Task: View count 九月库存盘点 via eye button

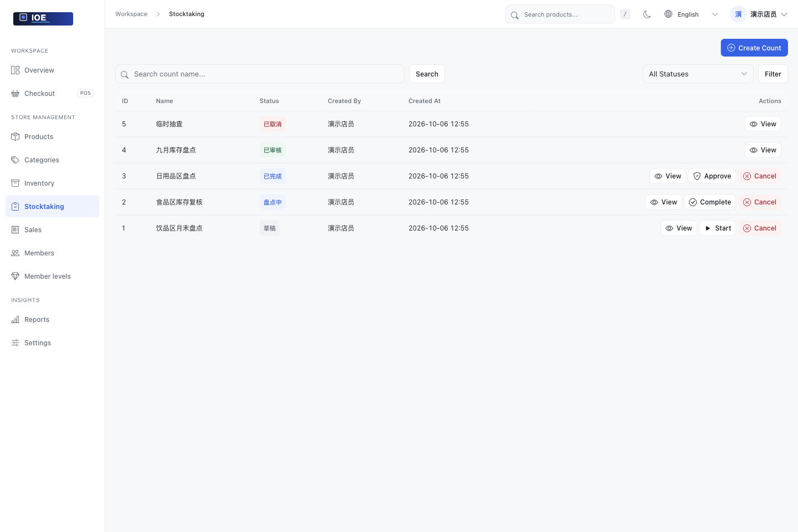Action: pos(763,150)
